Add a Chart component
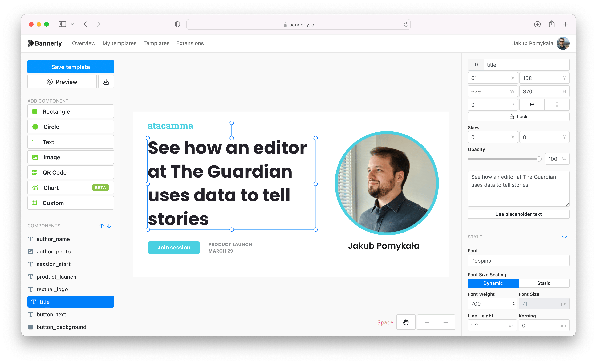 (71, 188)
